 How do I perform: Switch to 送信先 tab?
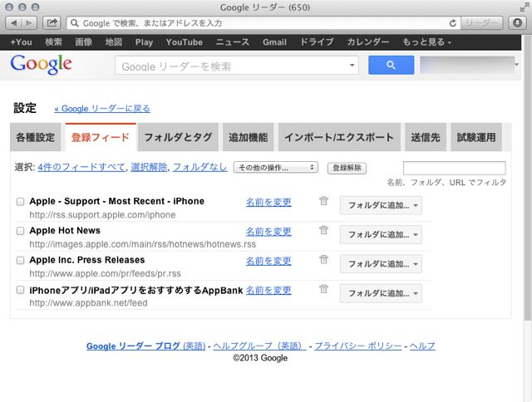point(426,137)
